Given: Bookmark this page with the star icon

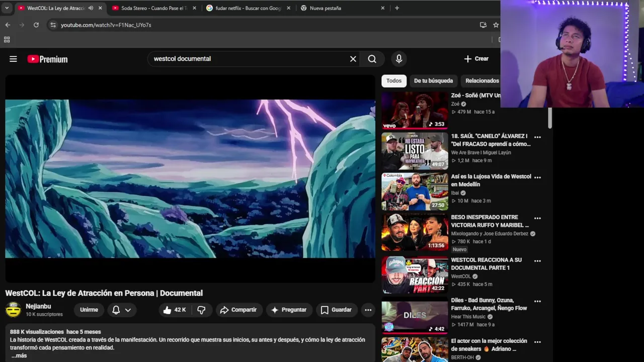Looking at the screenshot, I should tap(496, 25).
